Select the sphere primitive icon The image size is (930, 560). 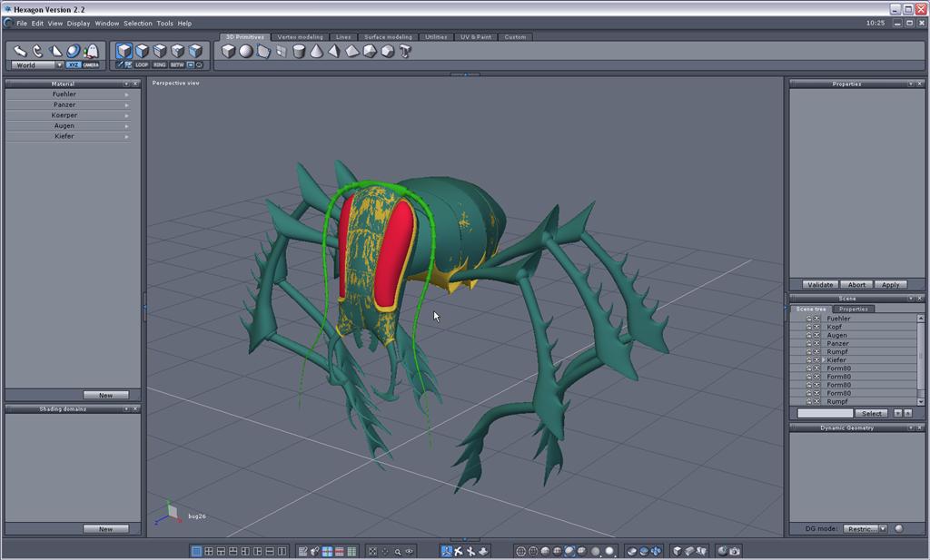click(x=245, y=52)
